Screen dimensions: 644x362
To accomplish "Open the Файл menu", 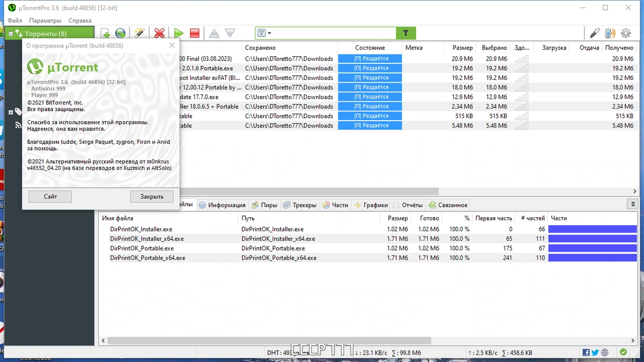I will point(15,20).
